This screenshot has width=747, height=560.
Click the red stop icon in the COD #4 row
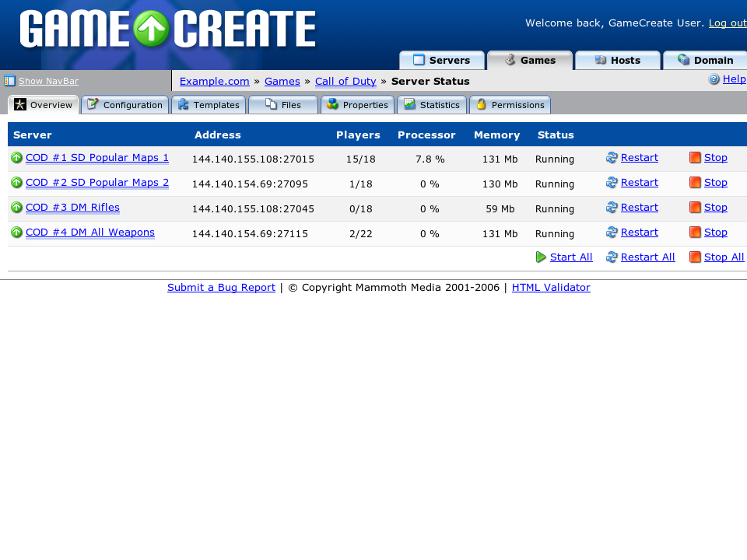click(x=695, y=232)
